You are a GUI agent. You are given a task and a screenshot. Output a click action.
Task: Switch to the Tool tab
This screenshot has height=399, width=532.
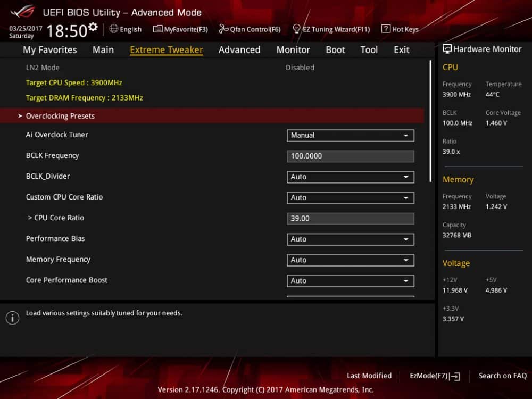[369, 50]
